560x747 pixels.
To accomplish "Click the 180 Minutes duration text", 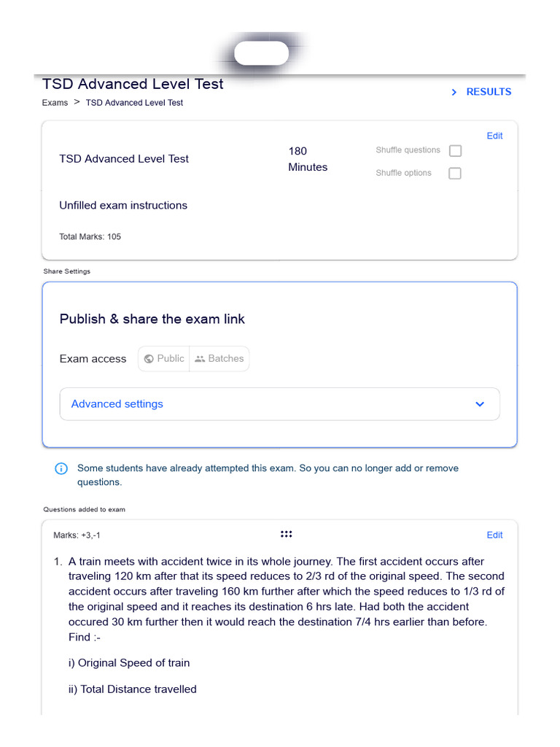I will tap(308, 159).
